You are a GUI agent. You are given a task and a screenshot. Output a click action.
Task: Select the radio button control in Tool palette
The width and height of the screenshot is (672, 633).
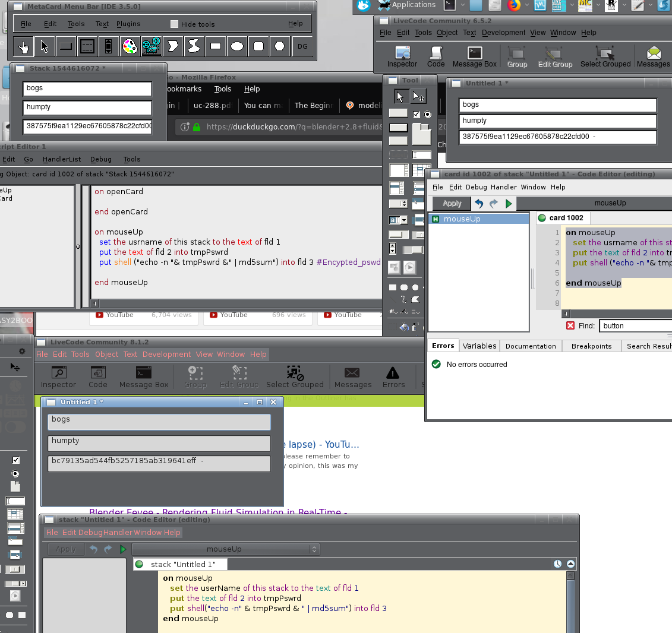click(x=427, y=114)
